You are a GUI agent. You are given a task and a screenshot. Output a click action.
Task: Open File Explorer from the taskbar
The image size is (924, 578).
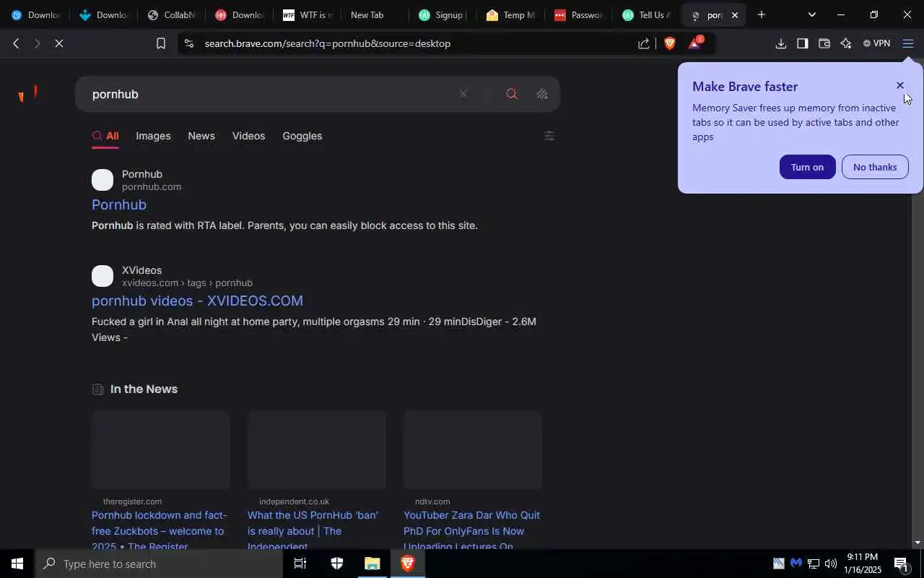click(x=372, y=564)
